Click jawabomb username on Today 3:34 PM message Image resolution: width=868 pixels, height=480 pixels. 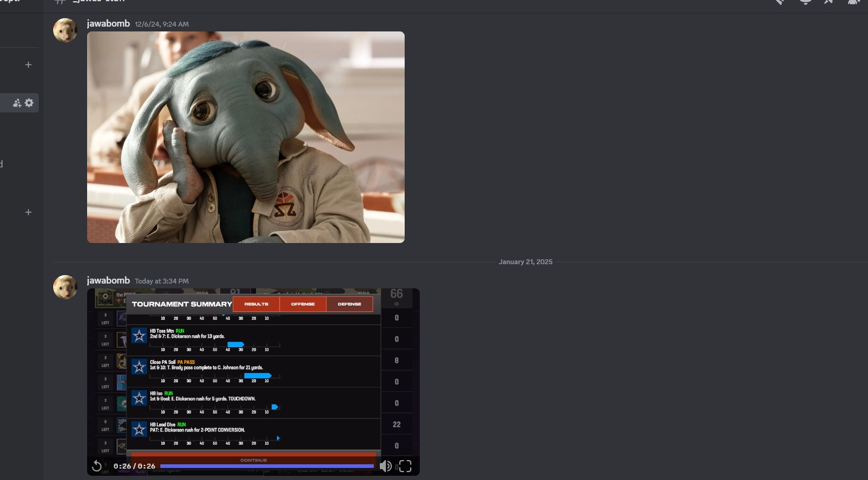[108, 281]
